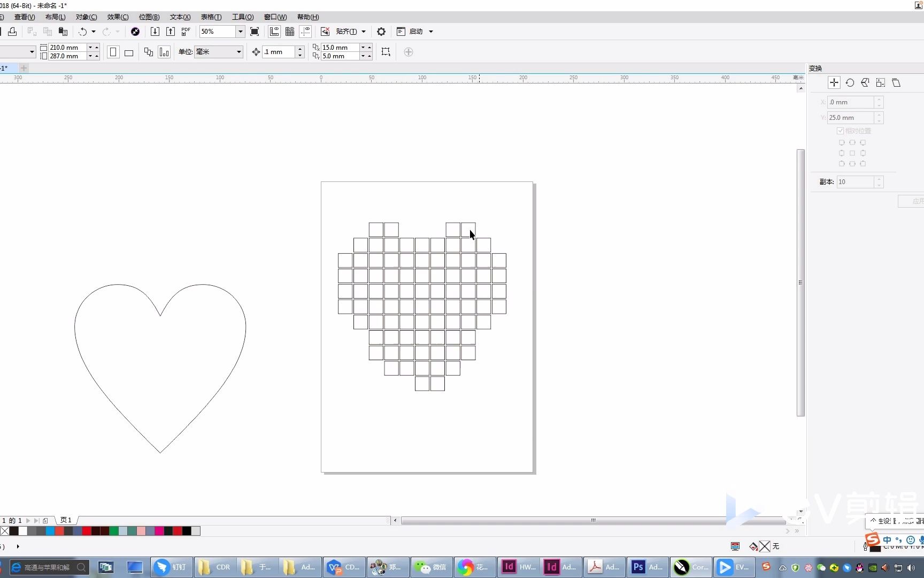Click the Publish to PDF icon
Screen dimensions: 924x578
(186, 32)
